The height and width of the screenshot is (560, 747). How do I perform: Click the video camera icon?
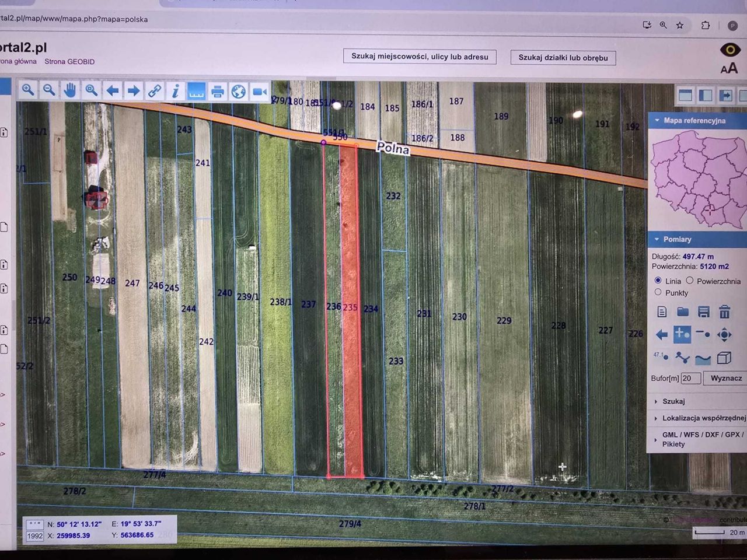click(259, 92)
